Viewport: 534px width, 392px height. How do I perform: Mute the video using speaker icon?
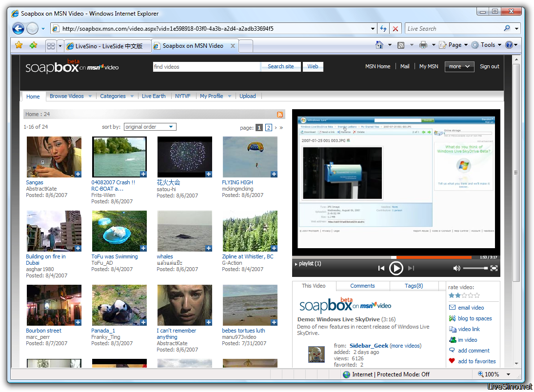pos(456,268)
